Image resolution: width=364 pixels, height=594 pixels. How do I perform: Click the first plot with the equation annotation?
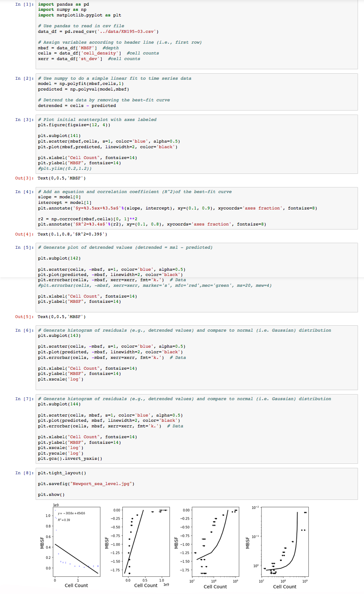pos(76,541)
